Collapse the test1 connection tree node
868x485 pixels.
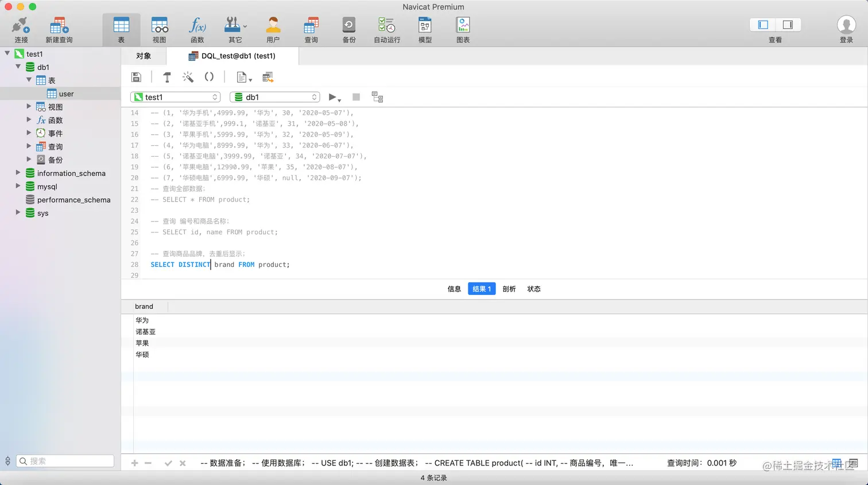[7, 53]
